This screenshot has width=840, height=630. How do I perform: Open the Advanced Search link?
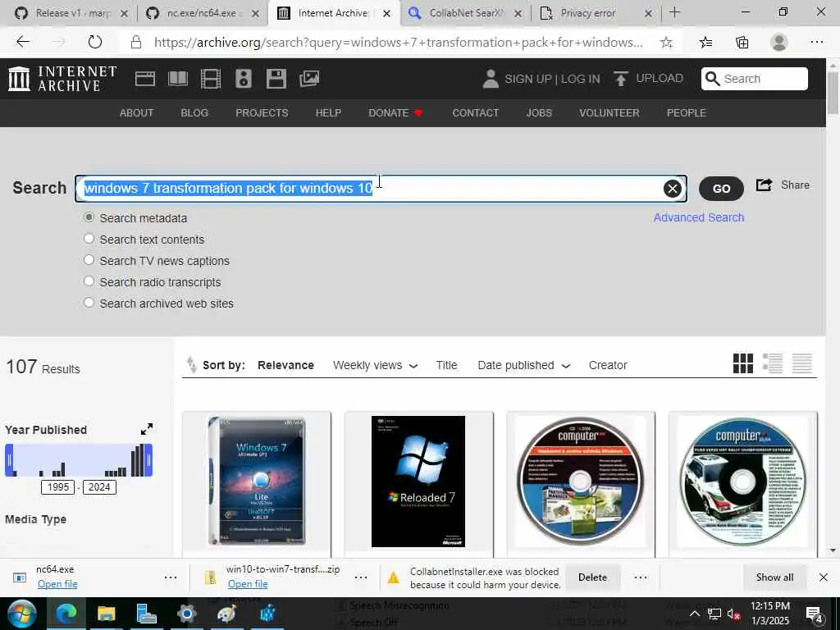[x=699, y=217]
